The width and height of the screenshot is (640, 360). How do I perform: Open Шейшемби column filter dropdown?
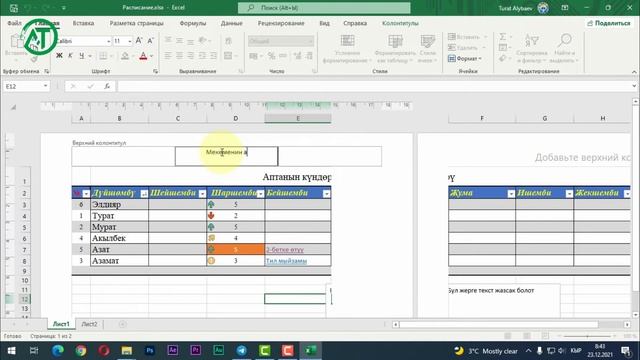tap(202, 194)
